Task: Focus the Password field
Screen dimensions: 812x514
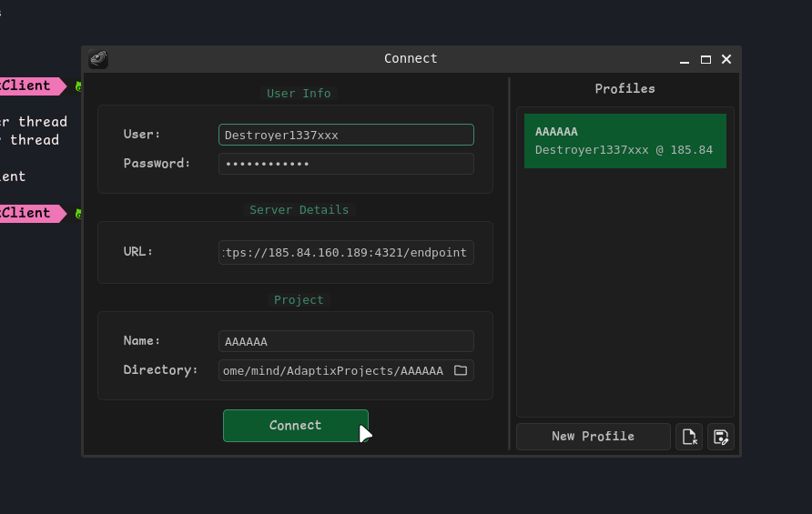Action: (x=346, y=164)
